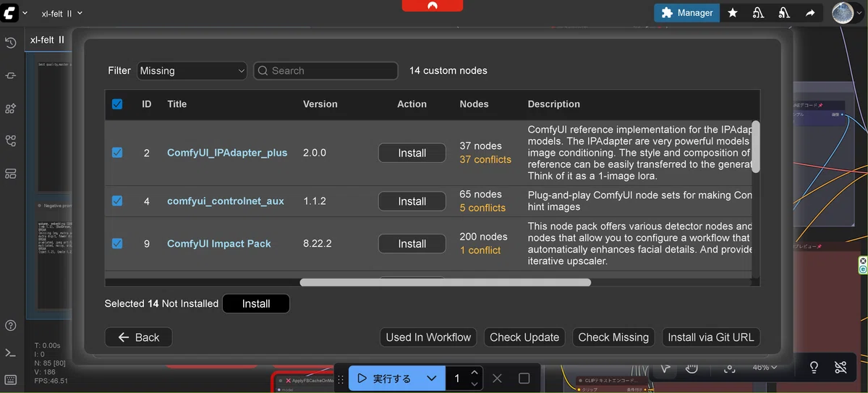Toggle the lightbulb focus mode icon
This screenshot has height=393, width=868.
pos(814,368)
